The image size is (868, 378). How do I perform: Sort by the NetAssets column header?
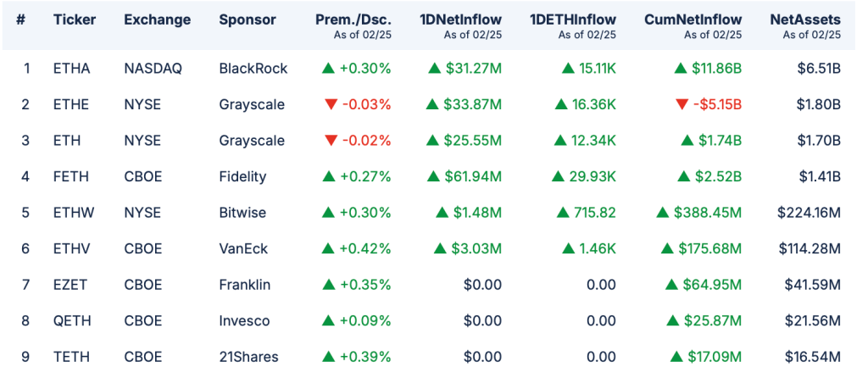(x=805, y=19)
